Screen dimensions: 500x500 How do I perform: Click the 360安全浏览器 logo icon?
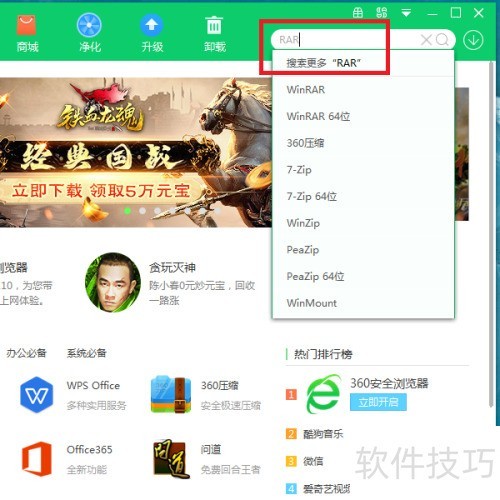pos(323,395)
